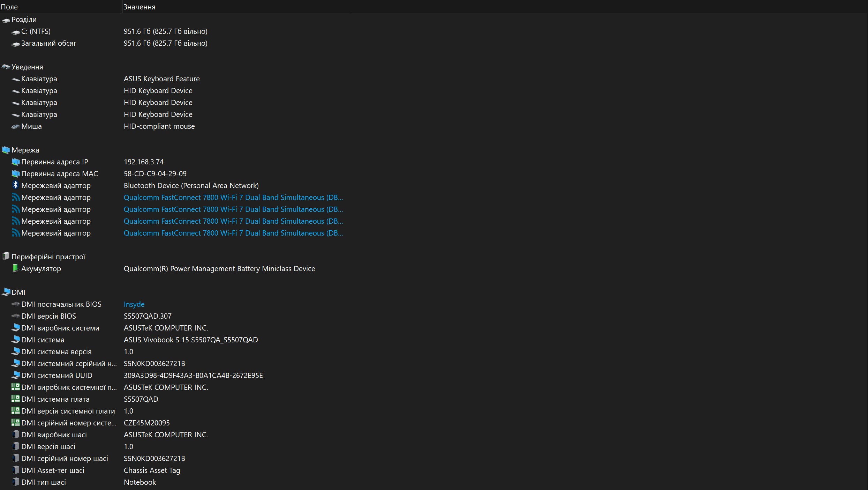Click the motherboard icon beside DMI системна плата
868x490 pixels.
tap(15, 399)
